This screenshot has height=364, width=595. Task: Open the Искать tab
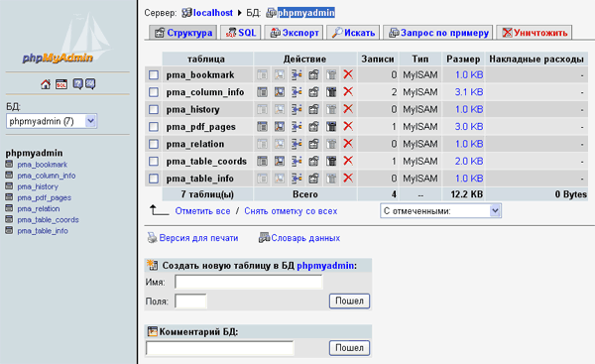coord(353,33)
